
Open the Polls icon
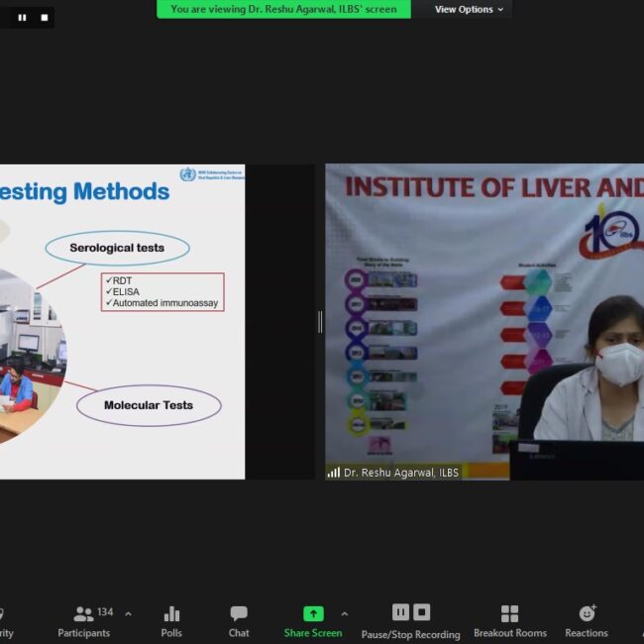pos(171,621)
